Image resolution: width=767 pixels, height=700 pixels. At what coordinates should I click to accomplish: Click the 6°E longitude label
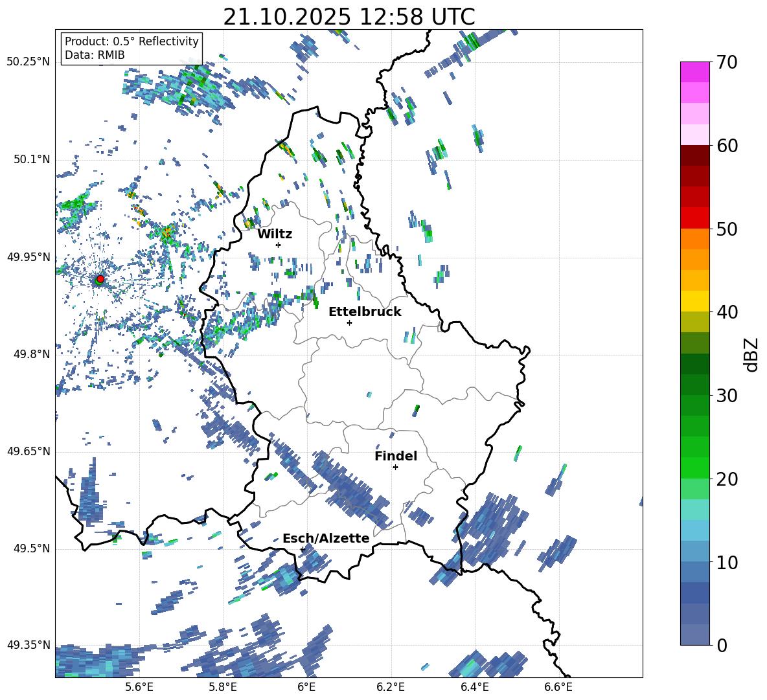pos(306,687)
